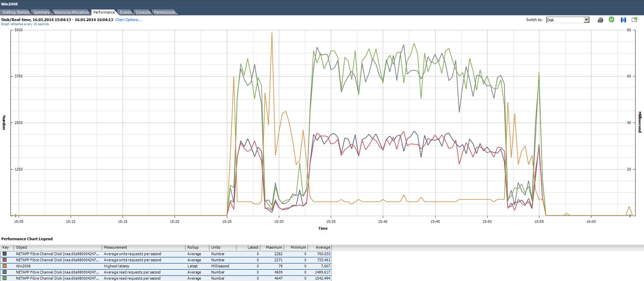
Task: Click the NETAPP disk object averaging 733.461
Action: [x=58, y=260]
